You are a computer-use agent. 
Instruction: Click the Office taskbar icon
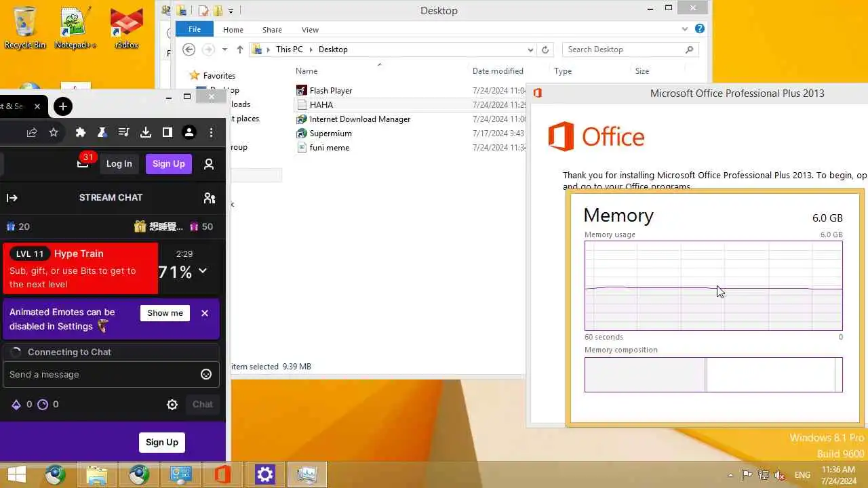click(222, 474)
